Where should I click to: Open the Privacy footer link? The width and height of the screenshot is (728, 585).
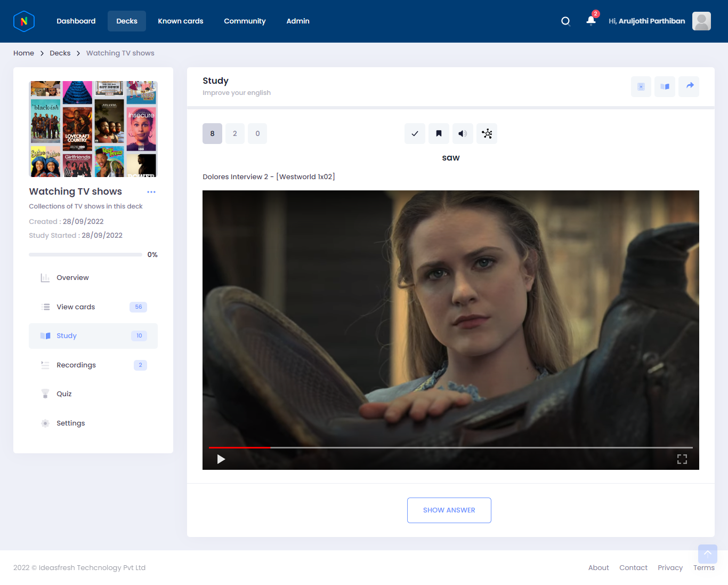point(670,568)
